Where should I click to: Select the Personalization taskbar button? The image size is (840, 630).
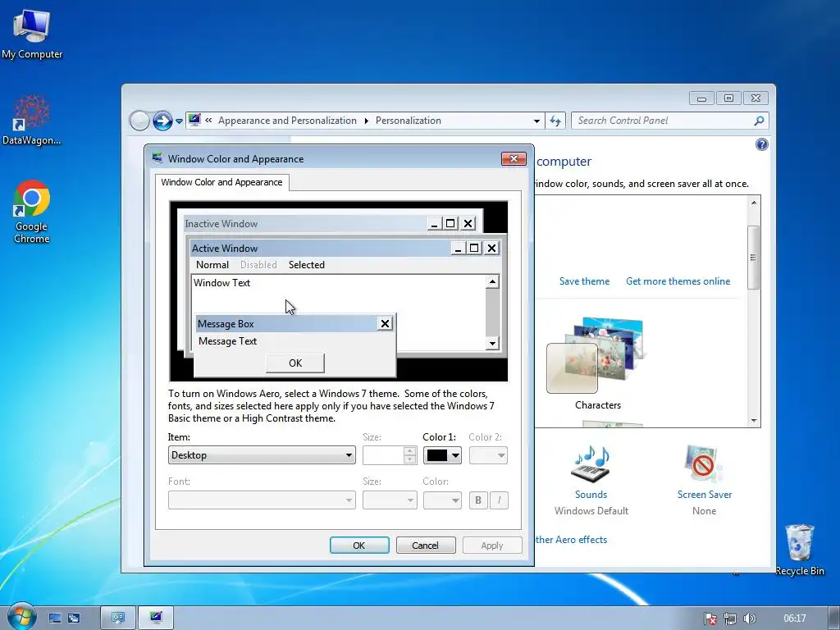pyautogui.click(x=156, y=618)
